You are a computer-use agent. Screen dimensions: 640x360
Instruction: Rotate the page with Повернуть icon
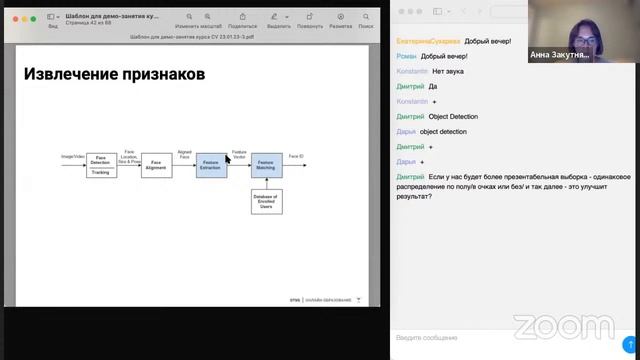coord(310,17)
